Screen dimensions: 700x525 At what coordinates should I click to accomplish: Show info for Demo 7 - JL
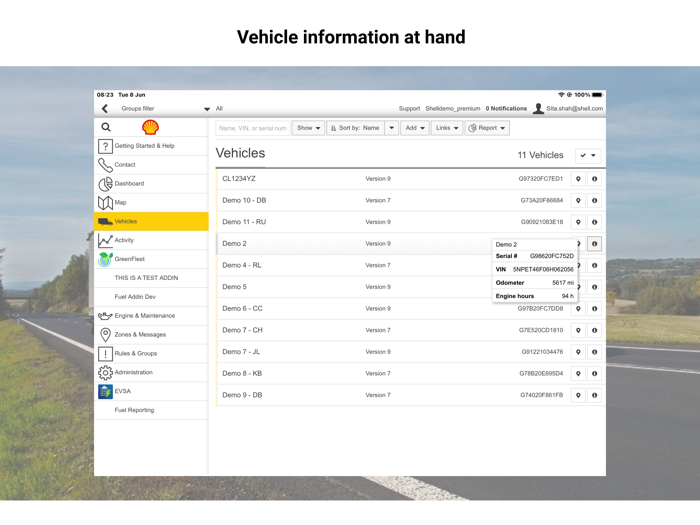click(595, 352)
